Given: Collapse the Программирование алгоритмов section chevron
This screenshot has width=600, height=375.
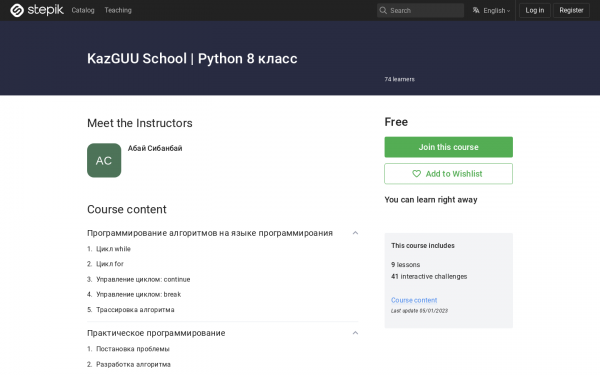Looking at the screenshot, I should point(355,233).
